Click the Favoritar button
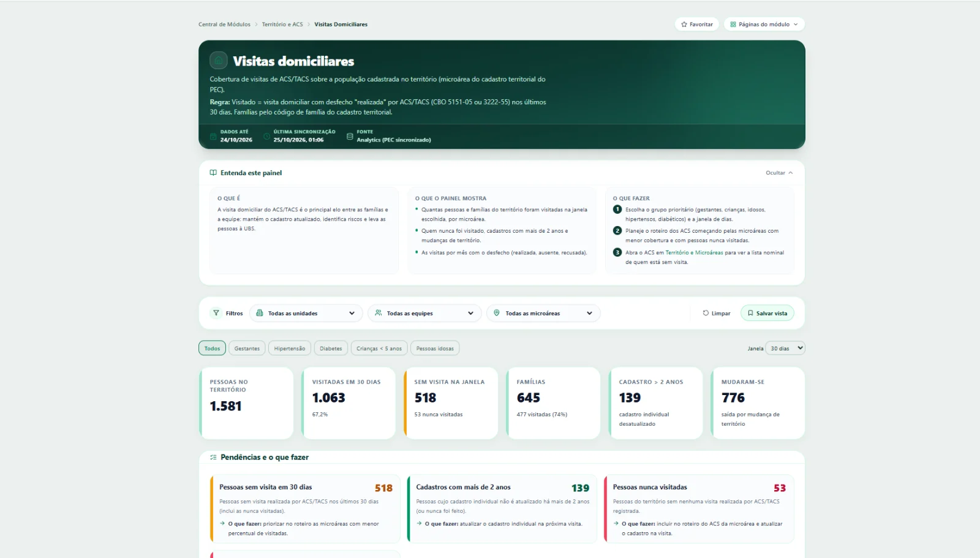Viewport: 980px width, 558px height. [697, 25]
